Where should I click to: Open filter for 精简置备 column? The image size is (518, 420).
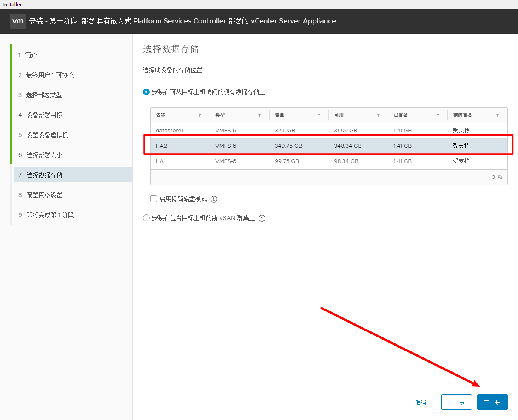pos(498,115)
